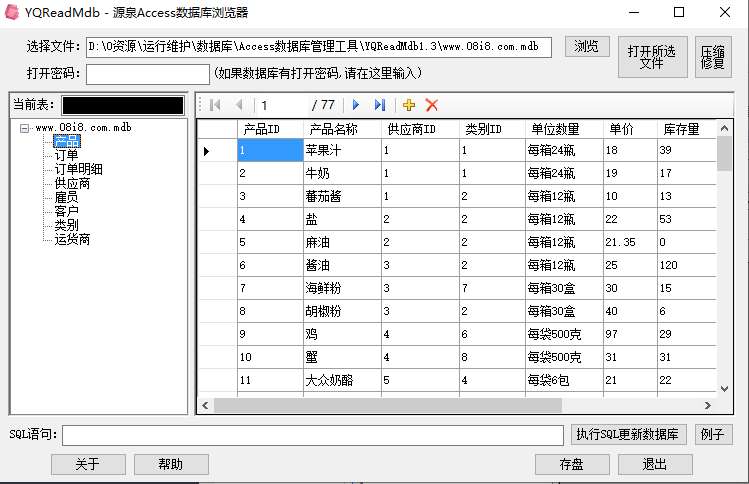
Task: Select 雇员 table in tree
Action: [x=66, y=197]
